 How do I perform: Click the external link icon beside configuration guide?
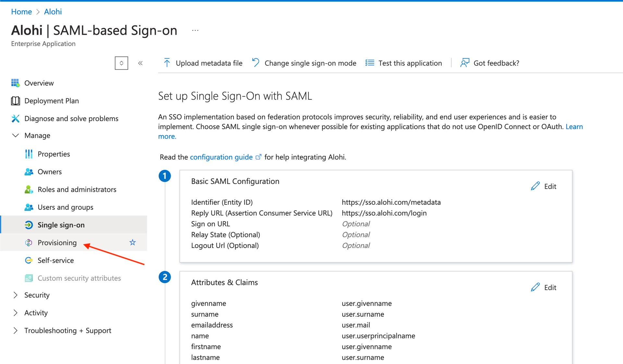(x=258, y=157)
